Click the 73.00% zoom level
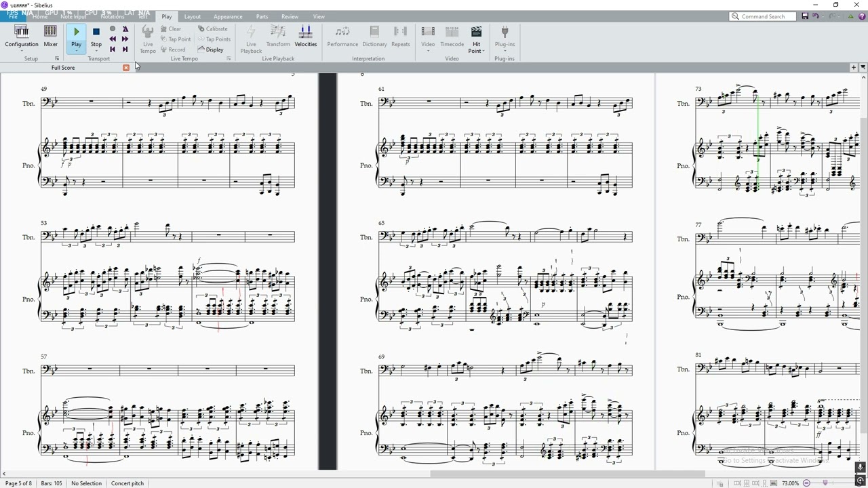 click(790, 483)
